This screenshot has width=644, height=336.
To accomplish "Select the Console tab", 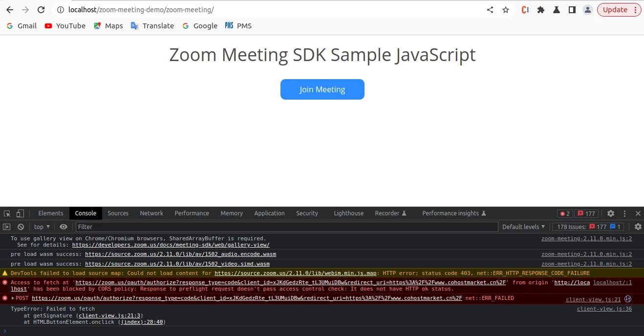I will coord(86,213).
